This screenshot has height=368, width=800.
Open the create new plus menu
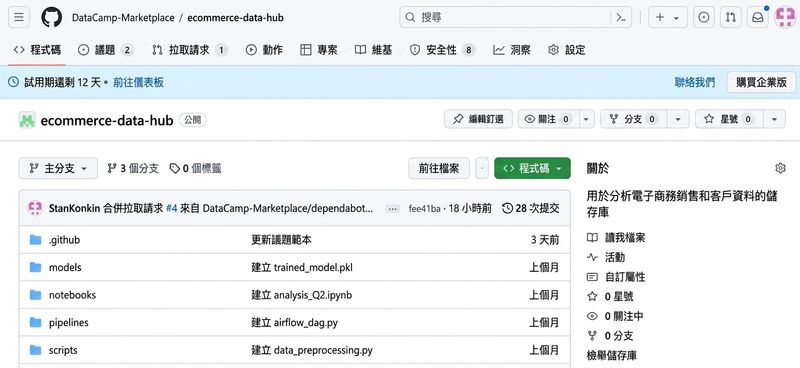point(667,17)
